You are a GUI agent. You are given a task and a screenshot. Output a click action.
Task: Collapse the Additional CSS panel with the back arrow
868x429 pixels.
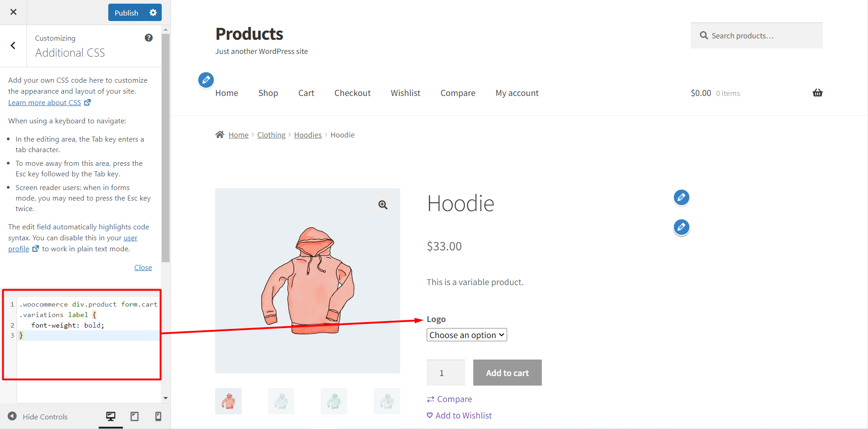click(13, 46)
